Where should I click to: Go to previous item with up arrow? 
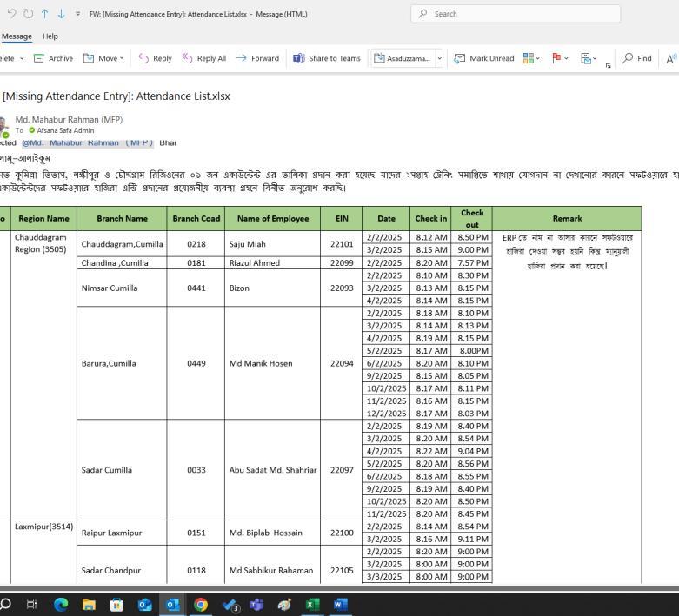[x=44, y=14]
